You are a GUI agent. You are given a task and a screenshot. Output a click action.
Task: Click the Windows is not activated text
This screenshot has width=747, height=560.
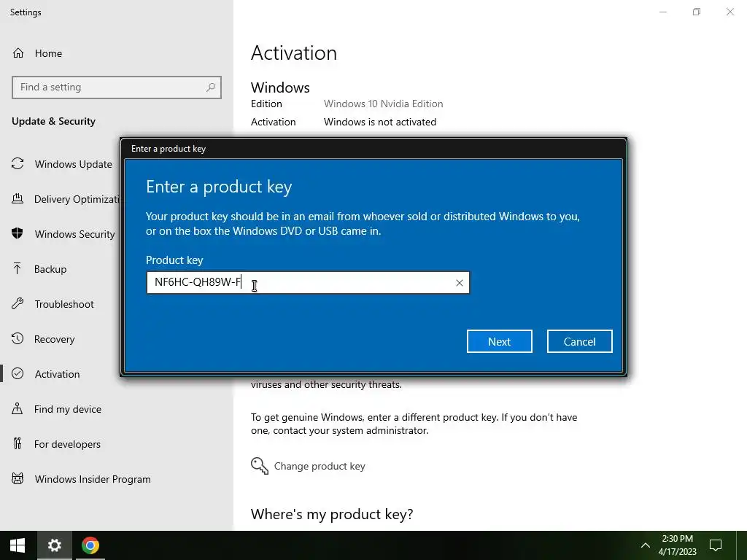[379, 122]
